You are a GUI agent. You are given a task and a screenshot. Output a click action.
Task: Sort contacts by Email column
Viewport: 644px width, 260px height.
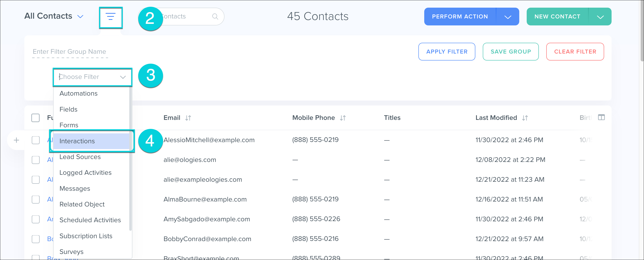(188, 118)
